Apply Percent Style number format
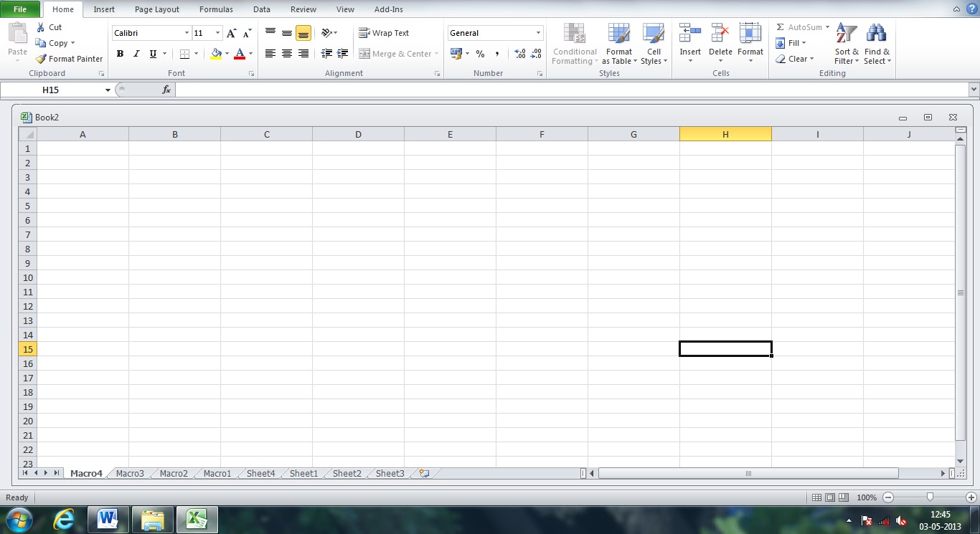 [480, 54]
